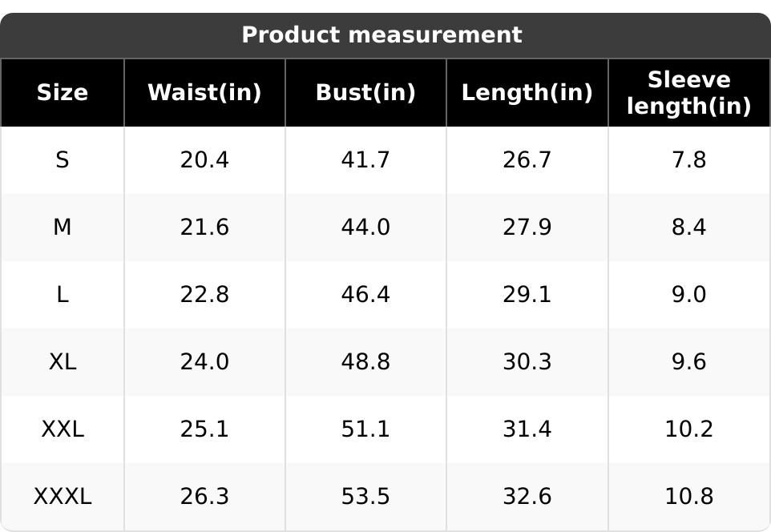
Task: Click the Length(in) column header
Action: coord(527,93)
